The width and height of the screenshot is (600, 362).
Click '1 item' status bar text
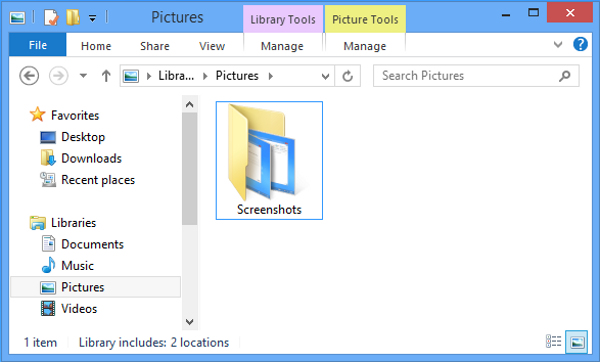40,342
